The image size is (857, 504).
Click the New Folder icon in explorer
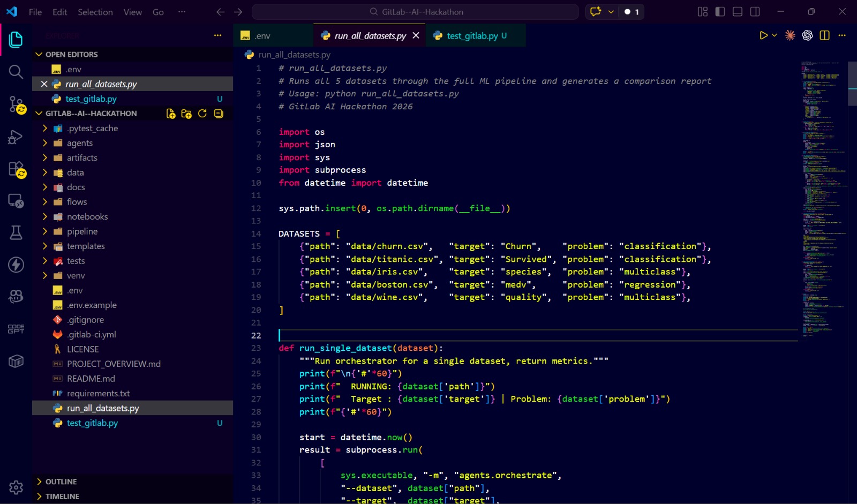pos(186,114)
